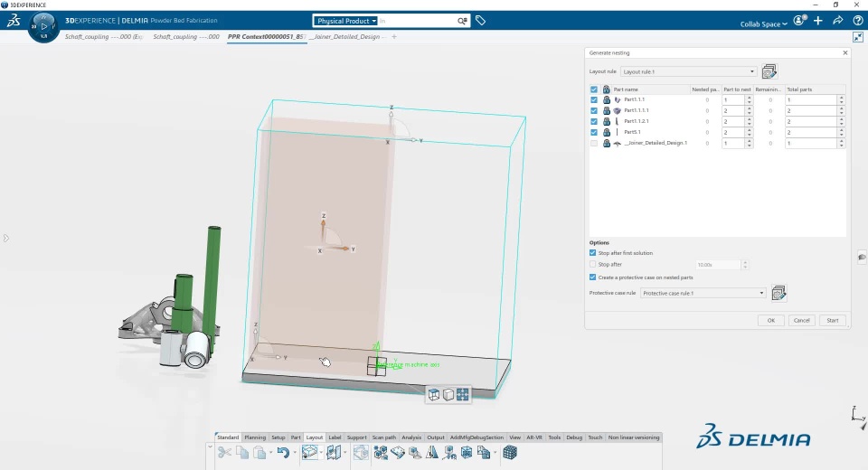Click the Start button
The width and height of the screenshot is (868, 470).
[x=832, y=321]
